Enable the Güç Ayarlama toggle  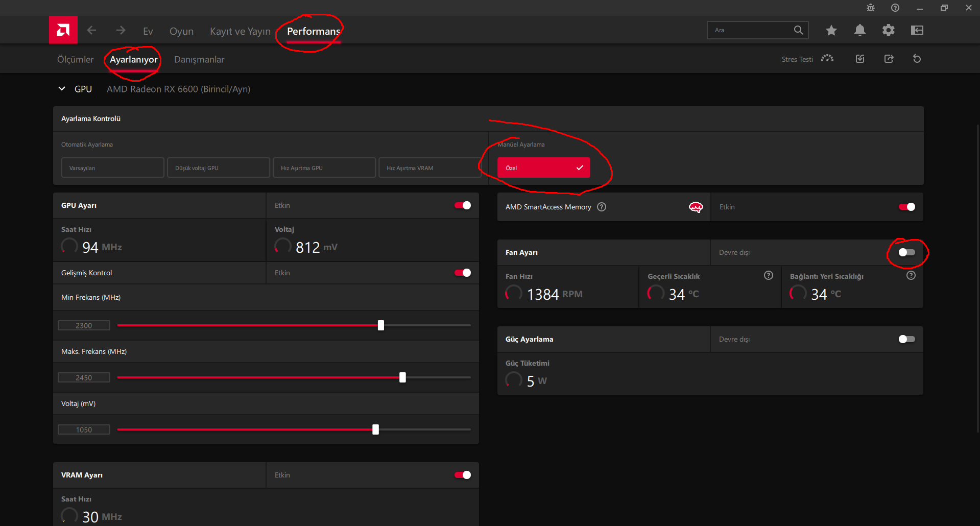click(907, 339)
